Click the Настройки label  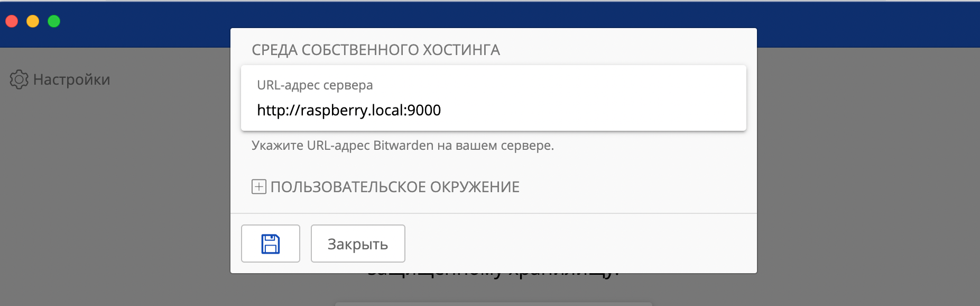pyautogui.click(x=71, y=79)
